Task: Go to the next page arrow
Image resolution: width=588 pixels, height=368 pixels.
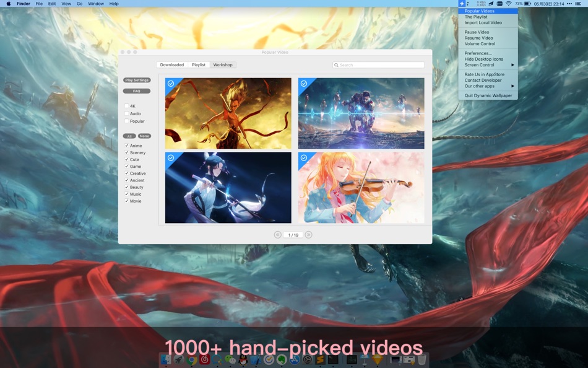Action: coord(309,235)
